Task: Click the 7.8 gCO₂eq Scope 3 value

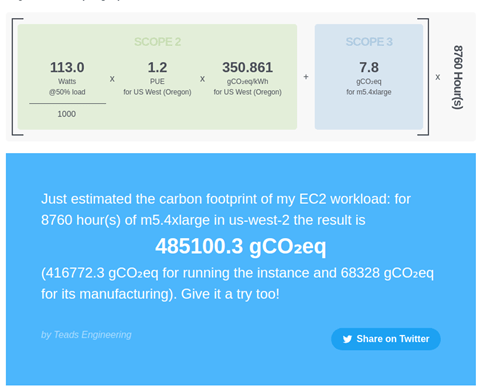Action: tap(369, 67)
